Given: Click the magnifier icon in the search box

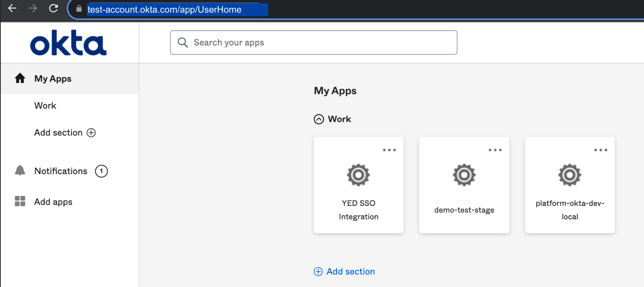Looking at the screenshot, I should [x=183, y=42].
